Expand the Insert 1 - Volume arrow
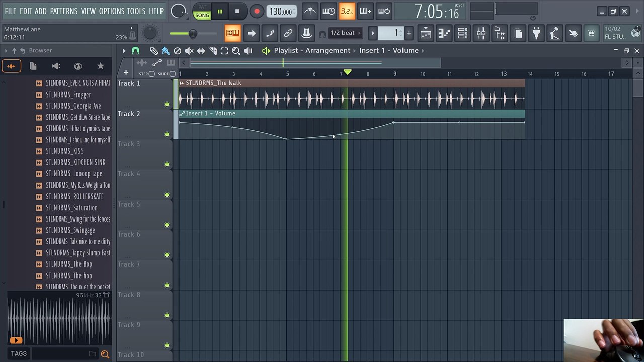 [423, 51]
